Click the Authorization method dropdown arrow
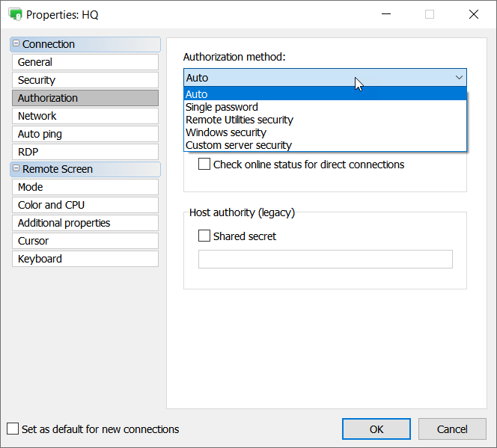This screenshot has height=448, width=497. pyautogui.click(x=459, y=77)
